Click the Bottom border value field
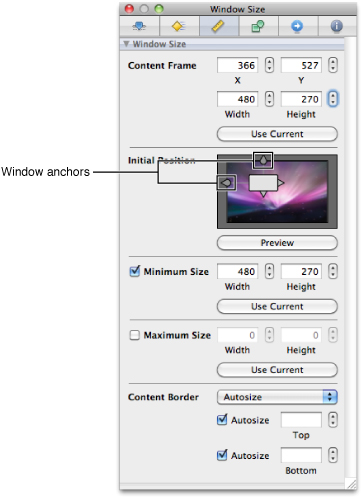 point(301,455)
